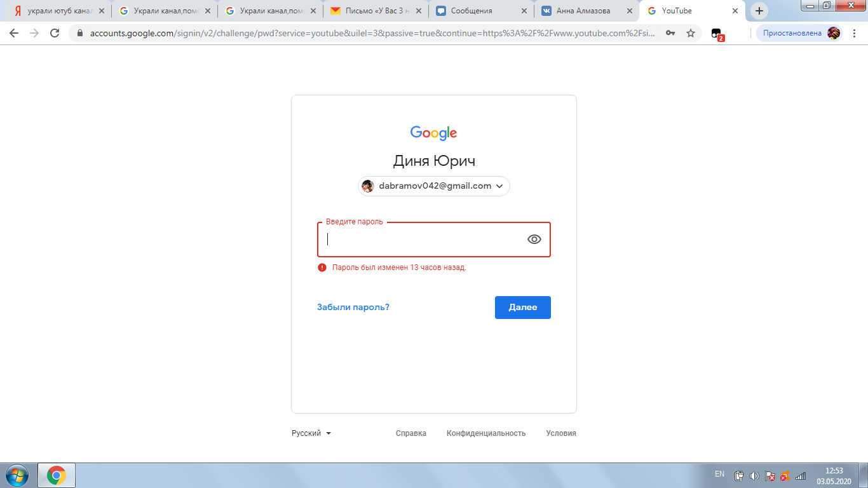Screen dimensions: 868x488
Task: Close the 'Сообщения' tab
Action: click(524, 11)
